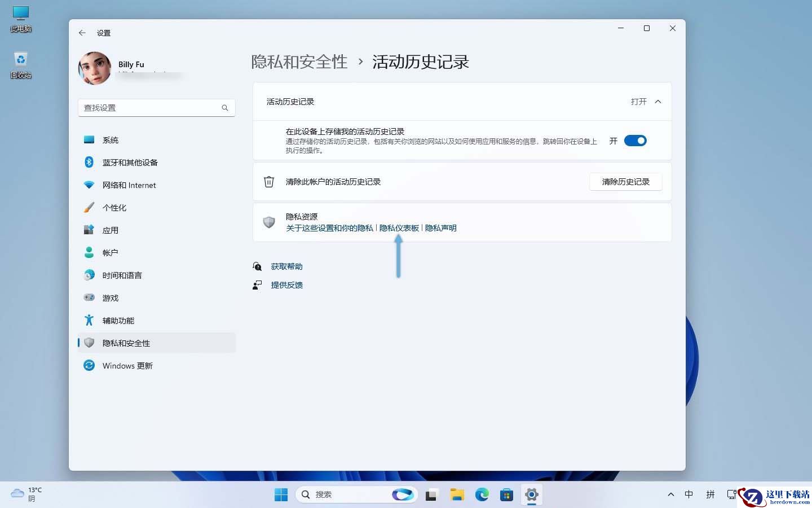Screen dimensions: 812x508
Task: Click the Bluetooth icon in the sidebar
Action: point(89,162)
